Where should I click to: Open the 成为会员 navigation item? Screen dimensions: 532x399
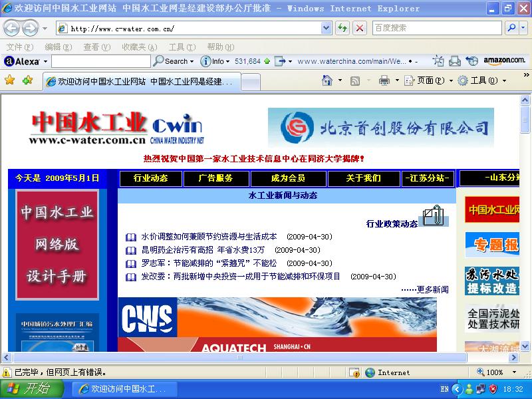(x=288, y=178)
